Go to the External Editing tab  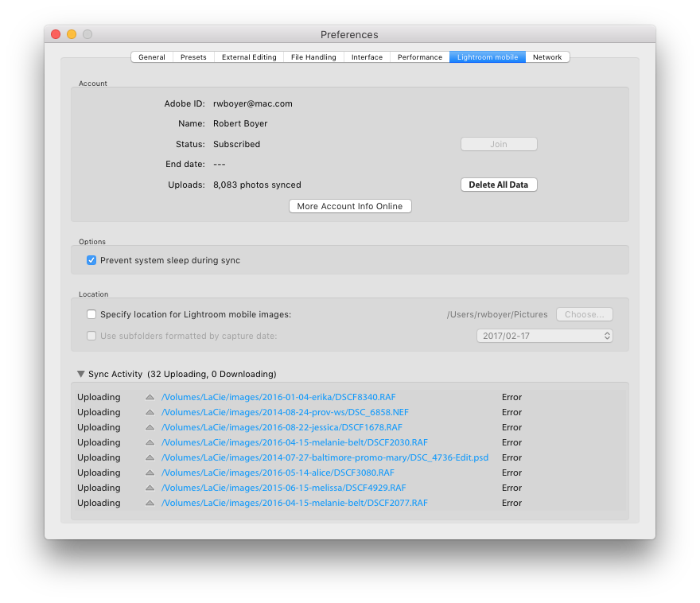(x=249, y=57)
